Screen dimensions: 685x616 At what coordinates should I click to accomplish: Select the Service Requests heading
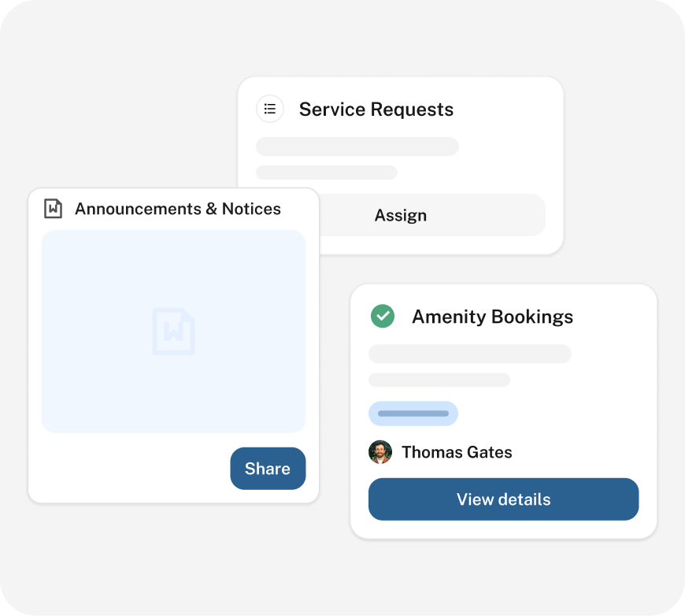click(x=376, y=109)
